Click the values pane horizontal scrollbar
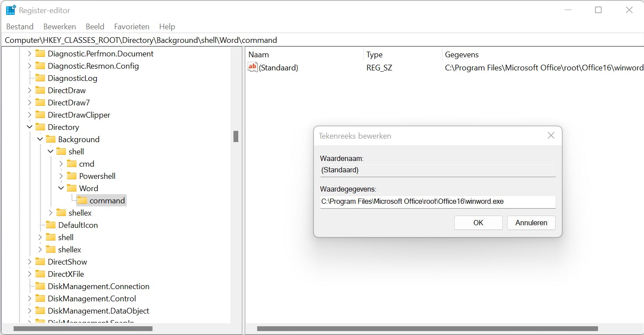This screenshot has height=335, width=644. (428, 328)
